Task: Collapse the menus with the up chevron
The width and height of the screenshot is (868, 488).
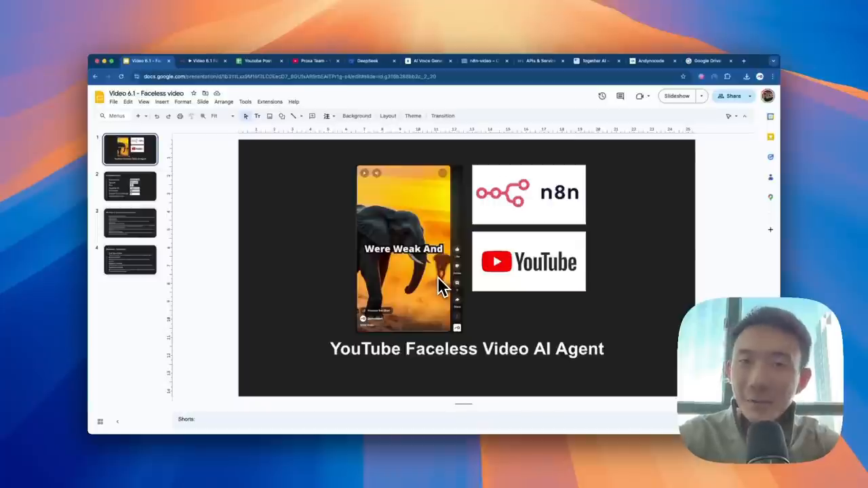Action: click(x=745, y=116)
